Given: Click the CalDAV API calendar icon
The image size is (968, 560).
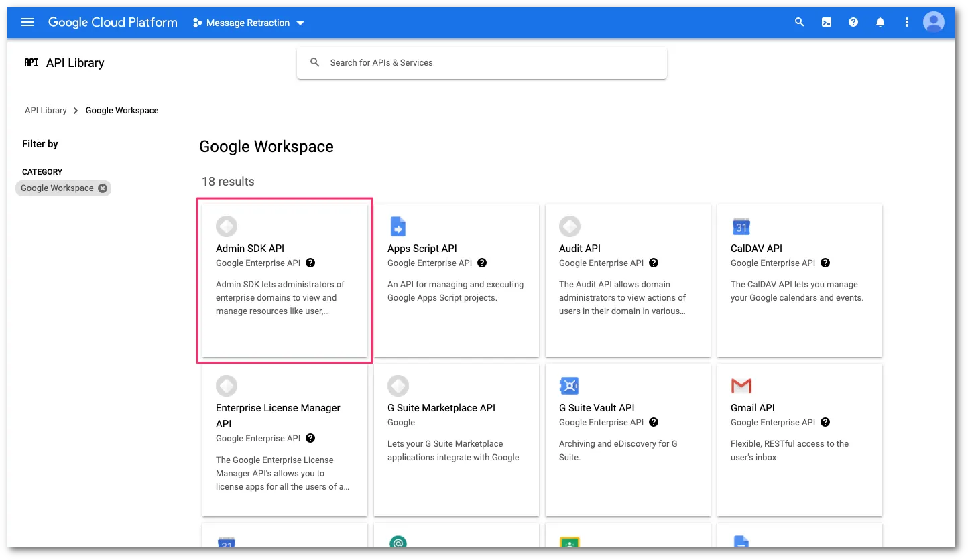Looking at the screenshot, I should 741,226.
